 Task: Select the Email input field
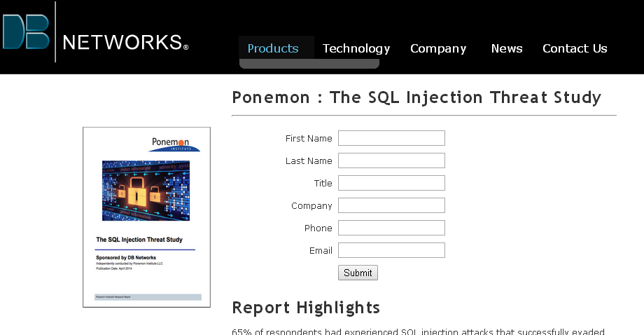[391, 250]
